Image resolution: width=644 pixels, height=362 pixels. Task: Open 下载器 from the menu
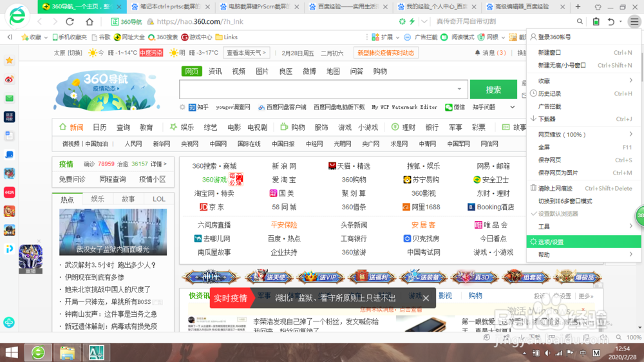coord(583,119)
